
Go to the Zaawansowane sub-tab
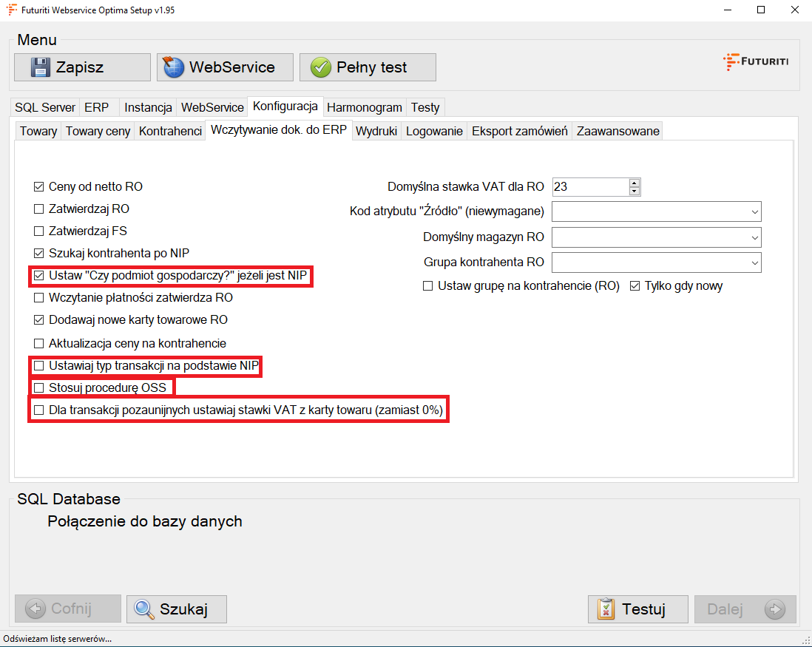coord(618,131)
